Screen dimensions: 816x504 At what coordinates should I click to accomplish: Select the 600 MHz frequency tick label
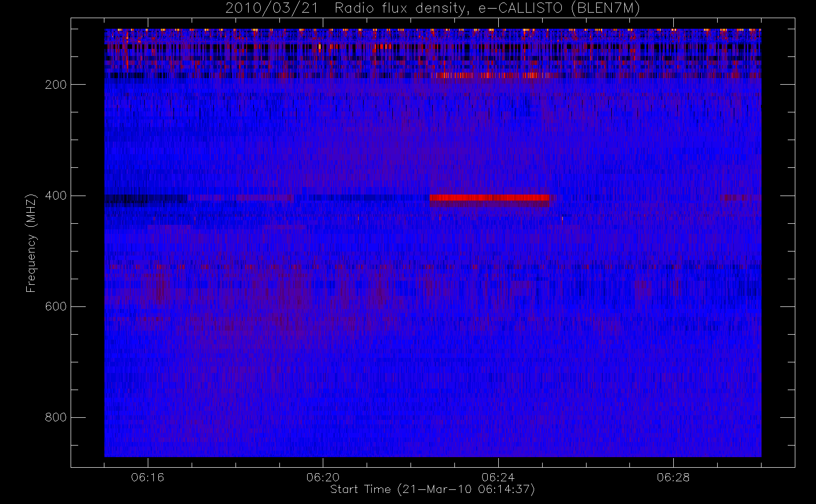click(x=56, y=306)
